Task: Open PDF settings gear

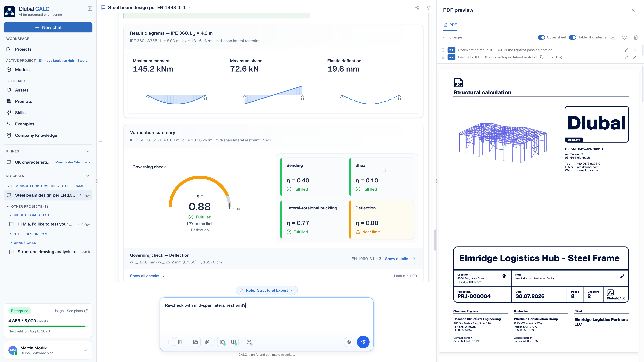Action: [624, 37]
